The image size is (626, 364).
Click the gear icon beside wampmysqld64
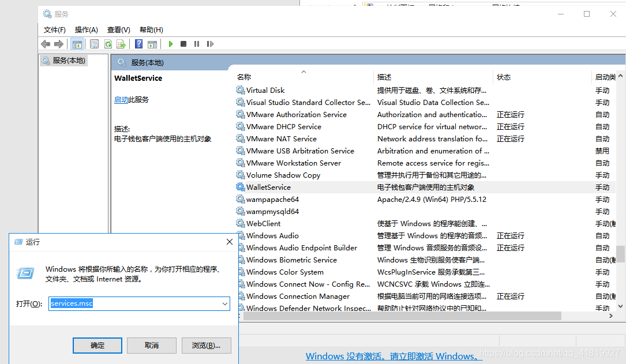(241, 211)
